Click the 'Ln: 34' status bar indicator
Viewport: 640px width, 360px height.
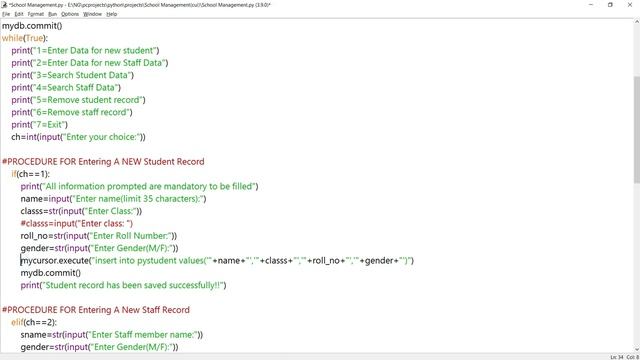(617, 357)
